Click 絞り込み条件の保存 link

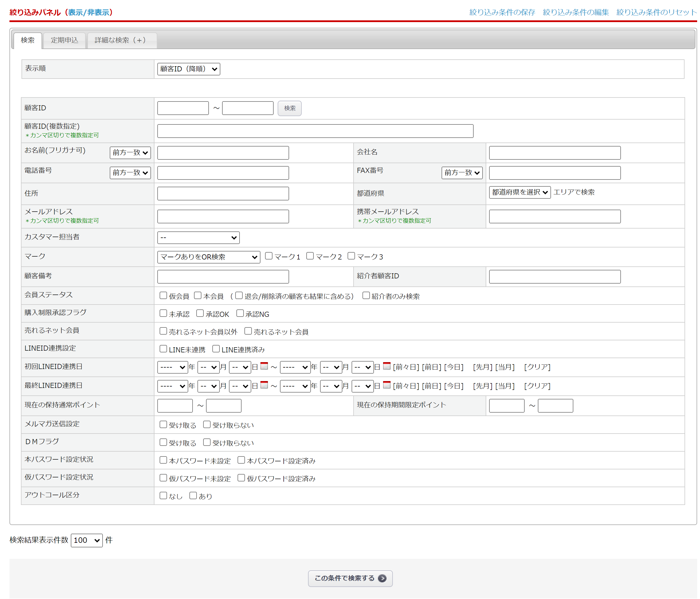502,13
